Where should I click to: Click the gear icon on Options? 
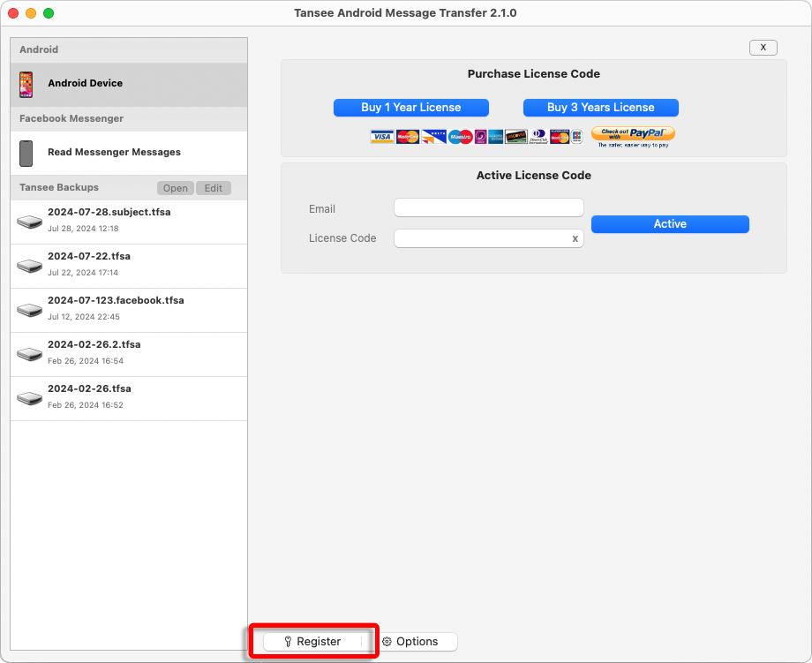click(x=387, y=641)
